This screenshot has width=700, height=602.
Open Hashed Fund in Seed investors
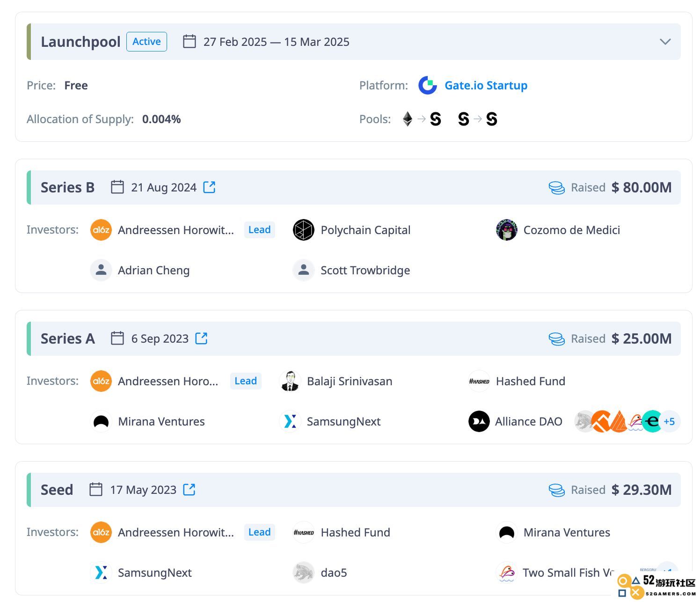355,532
